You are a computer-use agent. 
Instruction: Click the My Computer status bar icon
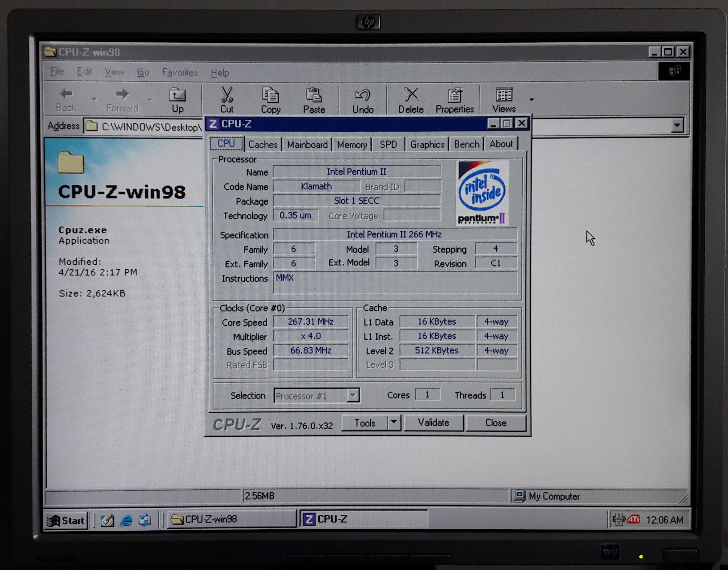519,496
